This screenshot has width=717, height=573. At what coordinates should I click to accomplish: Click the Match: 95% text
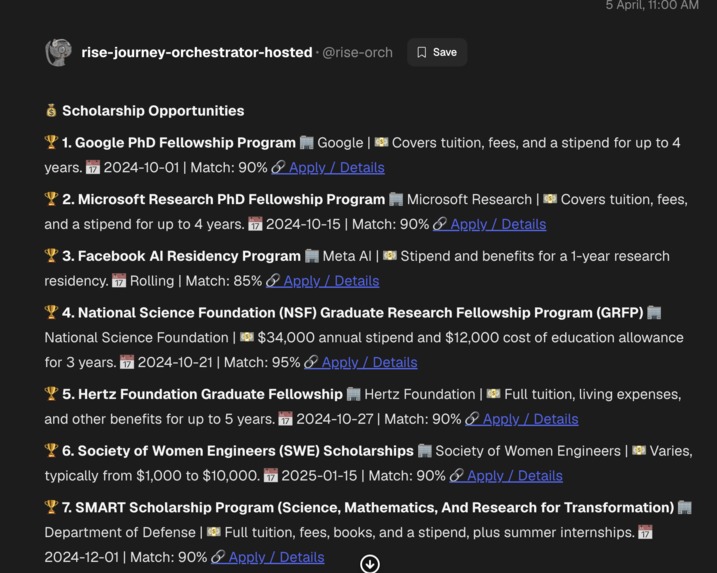click(x=262, y=362)
